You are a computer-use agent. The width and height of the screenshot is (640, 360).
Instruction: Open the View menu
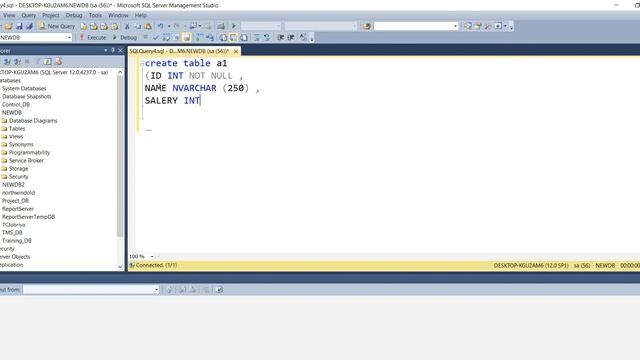coord(9,15)
